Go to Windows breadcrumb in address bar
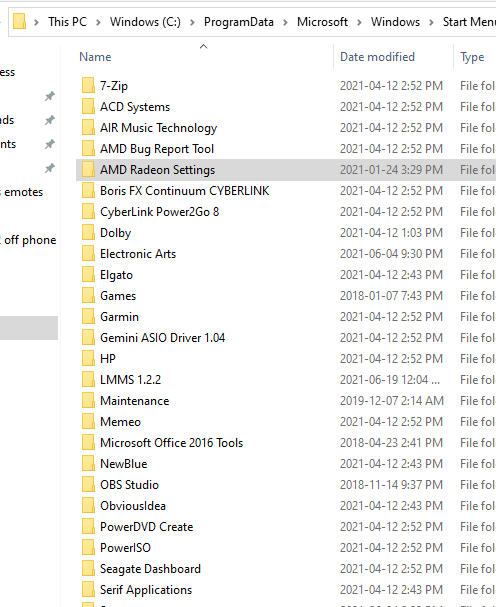 [x=395, y=22]
